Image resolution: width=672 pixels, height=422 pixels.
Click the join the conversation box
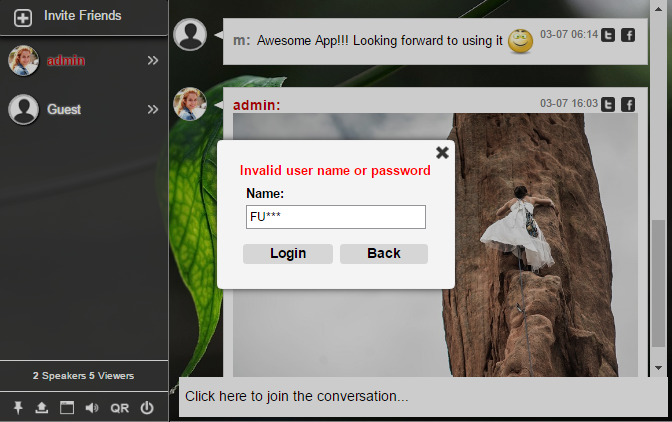pos(420,396)
